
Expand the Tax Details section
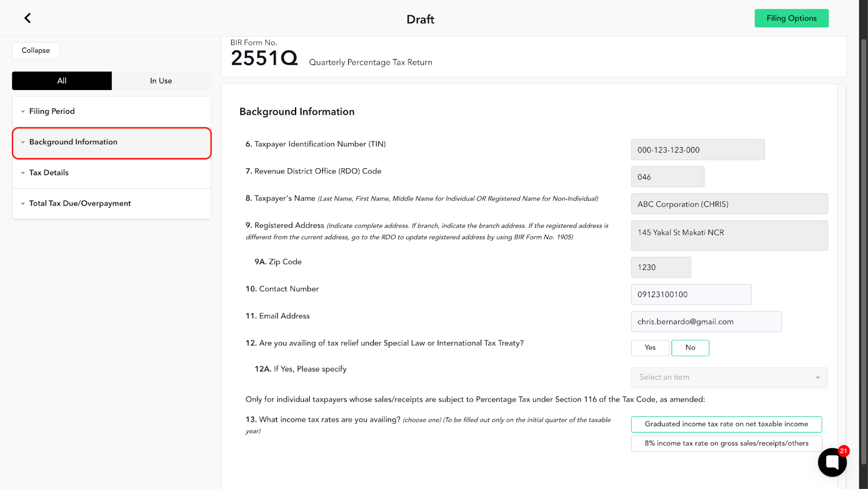point(112,173)
